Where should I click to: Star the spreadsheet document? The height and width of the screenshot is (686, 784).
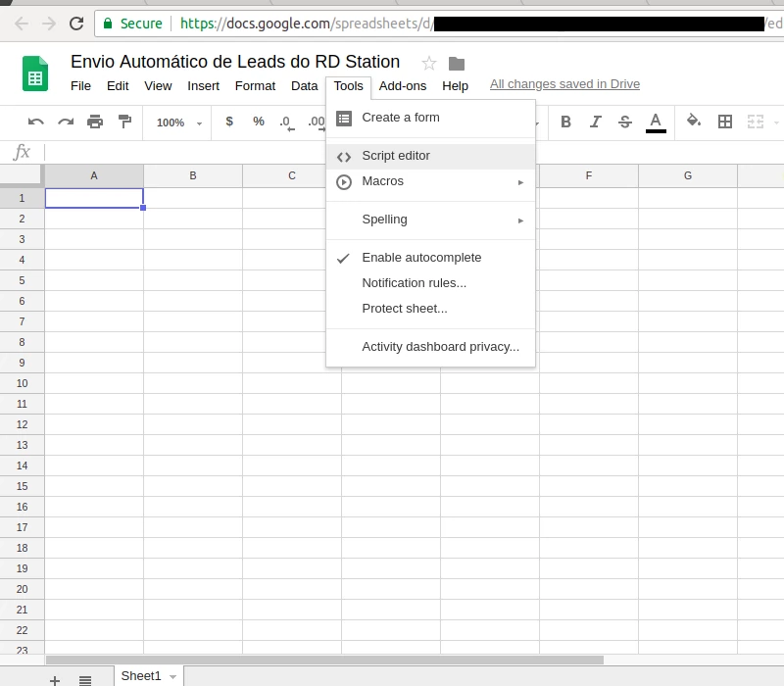[x=427, y=62]
